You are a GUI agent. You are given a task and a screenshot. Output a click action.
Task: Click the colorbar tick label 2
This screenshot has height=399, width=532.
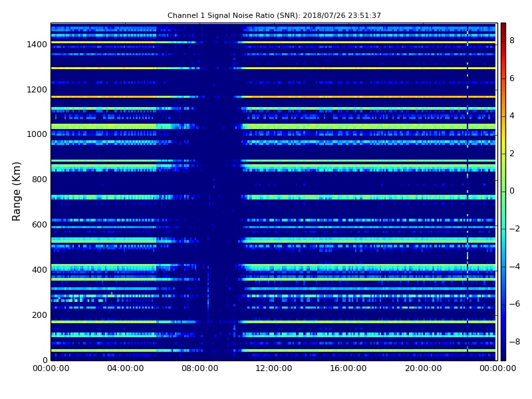tap(512, 154)
